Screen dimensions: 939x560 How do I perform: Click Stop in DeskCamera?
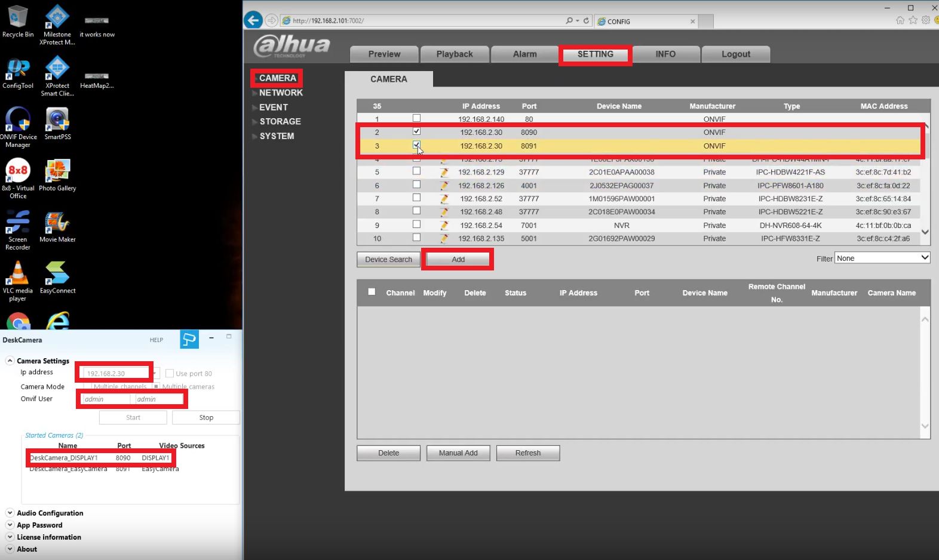[x=206, y=417]
